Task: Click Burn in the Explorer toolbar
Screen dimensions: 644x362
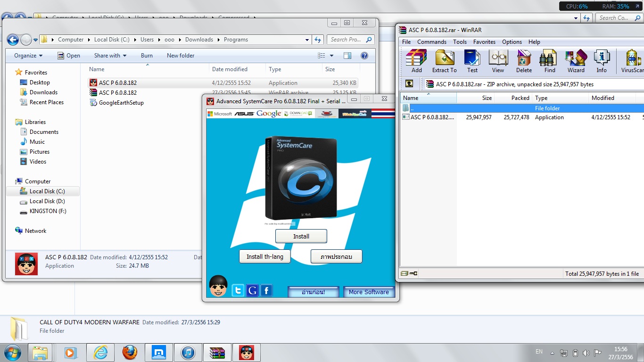Action: 147,56
